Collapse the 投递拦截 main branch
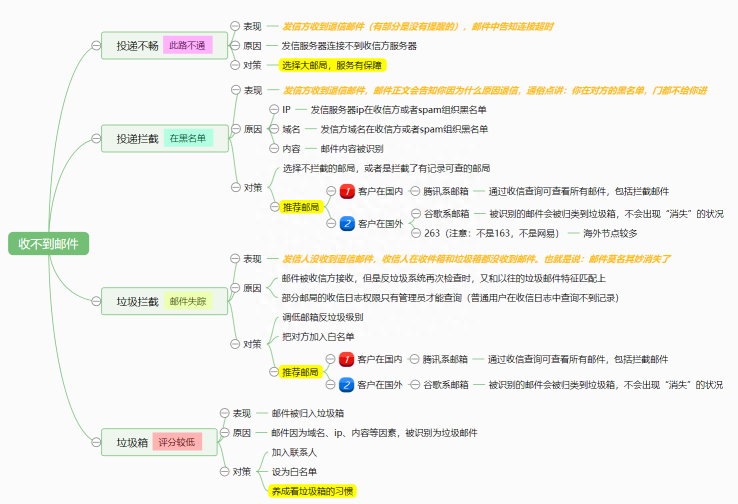Screen dimensions: 738x504 click(96, 138)
